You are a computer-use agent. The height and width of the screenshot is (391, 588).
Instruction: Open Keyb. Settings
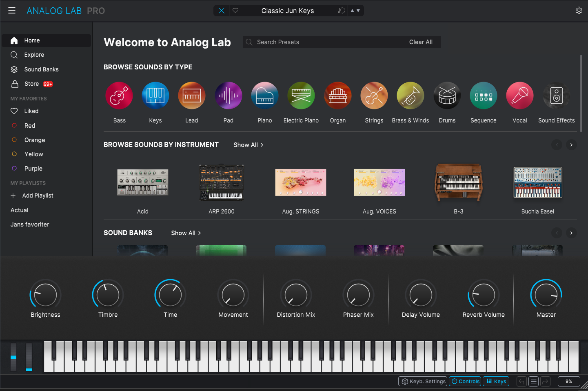pyautogui.click(x=423, y=381)
